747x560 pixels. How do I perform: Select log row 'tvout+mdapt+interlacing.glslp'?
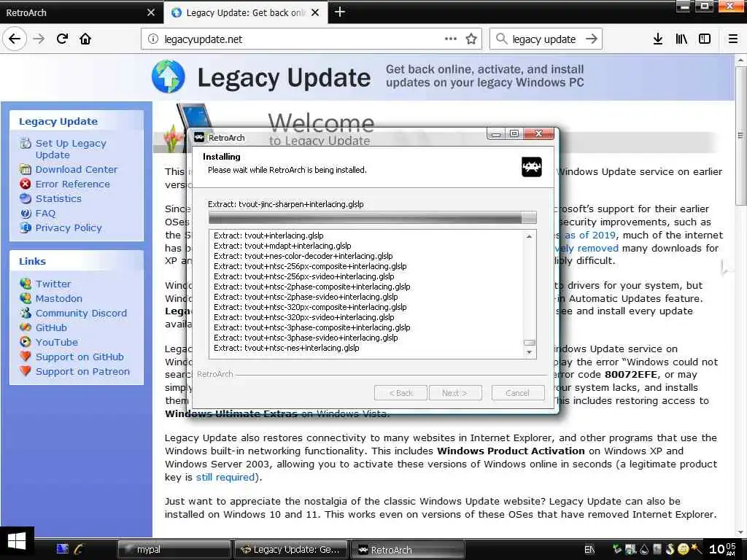click(282, 246)
